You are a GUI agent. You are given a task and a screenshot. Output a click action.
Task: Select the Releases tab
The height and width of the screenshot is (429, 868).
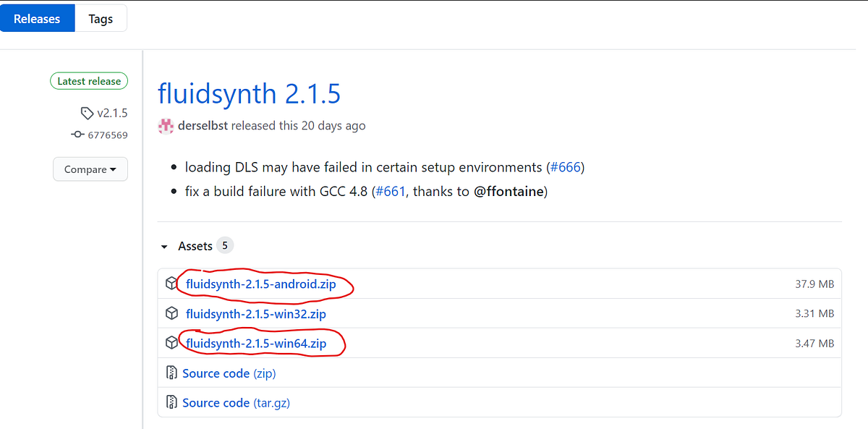tap(38, 18)
